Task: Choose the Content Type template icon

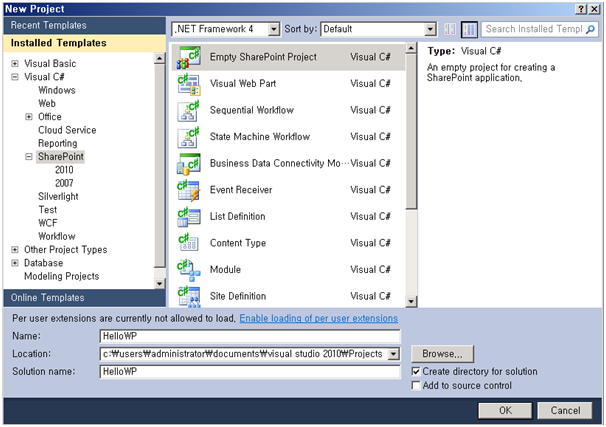Action: (x=189, y=243)
